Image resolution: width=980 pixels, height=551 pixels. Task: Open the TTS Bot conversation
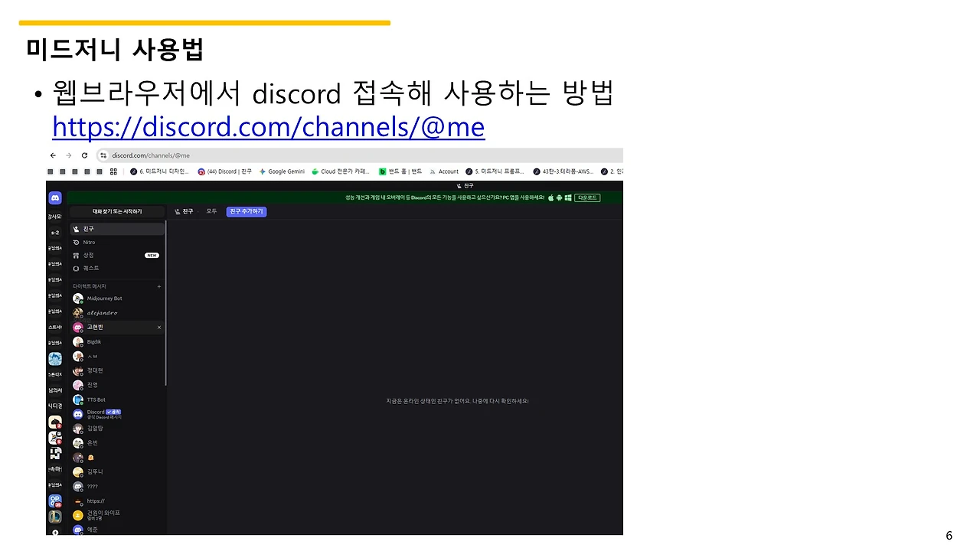point(96,399)
